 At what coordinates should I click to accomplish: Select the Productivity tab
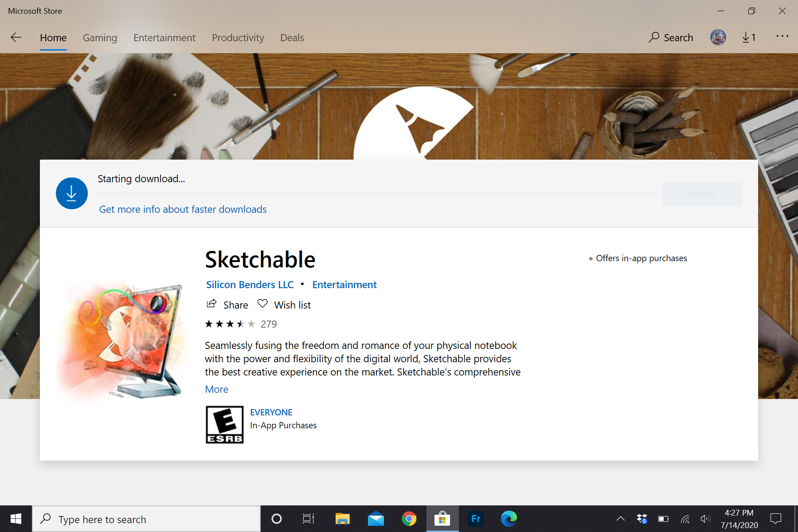pyautogui.click(x=238, y=38)
